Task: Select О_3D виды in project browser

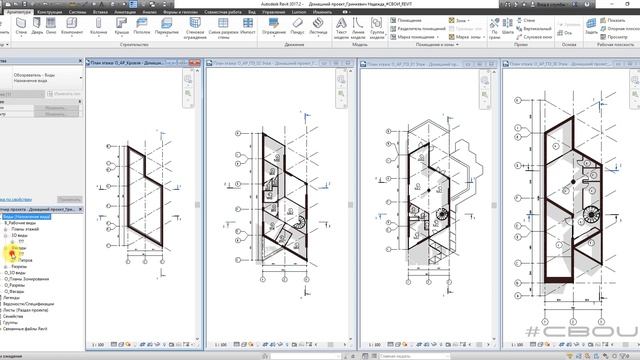Action: (x=15, y=273)
